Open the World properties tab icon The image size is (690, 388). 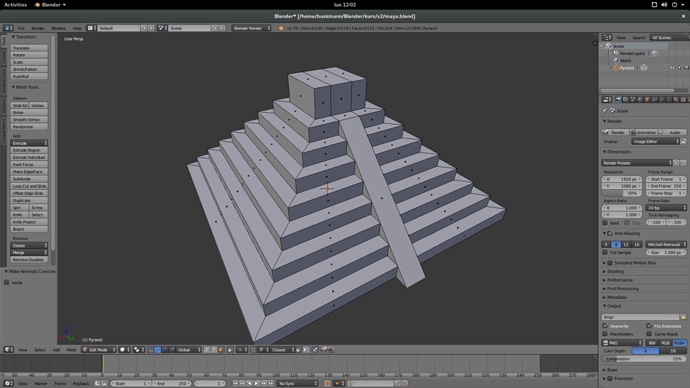(640, 100)
